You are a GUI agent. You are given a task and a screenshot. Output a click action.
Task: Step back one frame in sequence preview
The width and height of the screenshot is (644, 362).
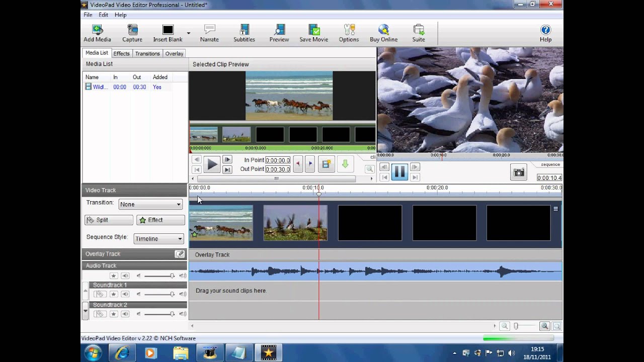coord(384,167)
